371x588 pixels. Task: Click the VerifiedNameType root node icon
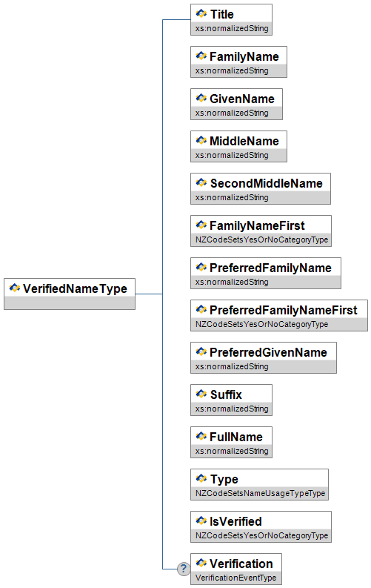click(x=15, y=288)
